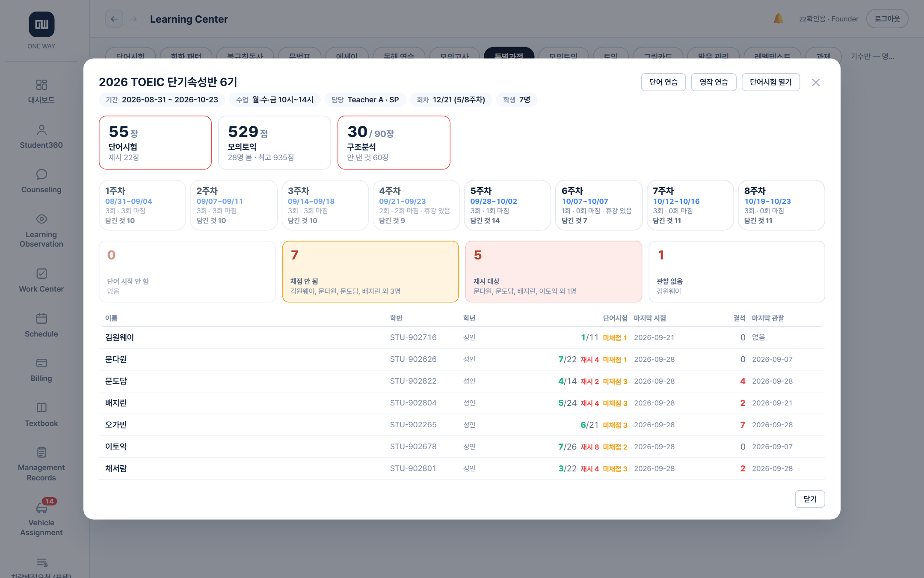Go forward with the right arrow
Screen dimensions: 924x578
tap(133, 19)
